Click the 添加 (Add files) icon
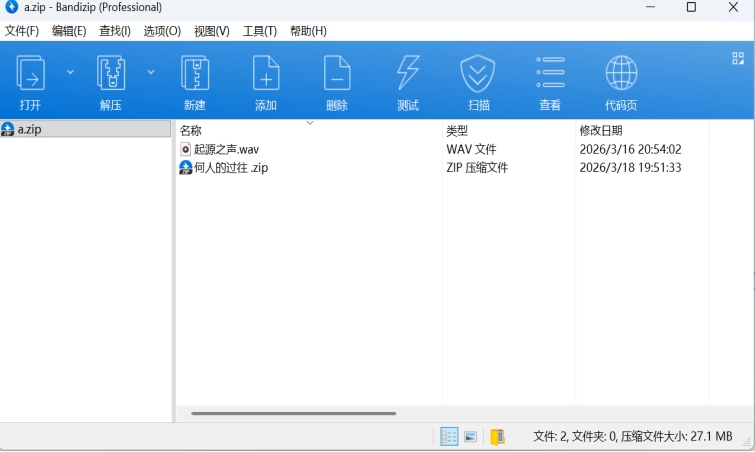The height and width of the screenshot is (452, 755). pyautogui.click(x=266, y=73)
